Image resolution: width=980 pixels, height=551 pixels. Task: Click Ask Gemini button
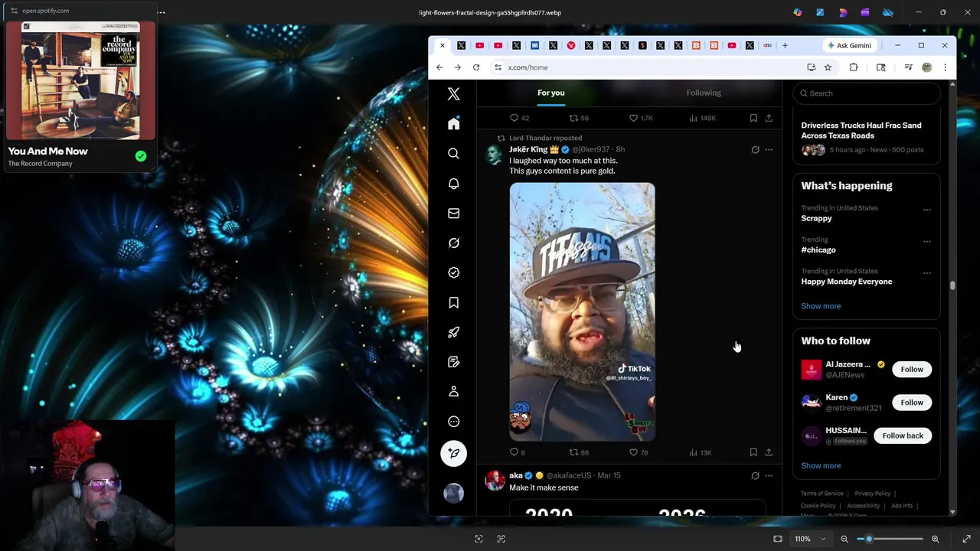[849, 46]
